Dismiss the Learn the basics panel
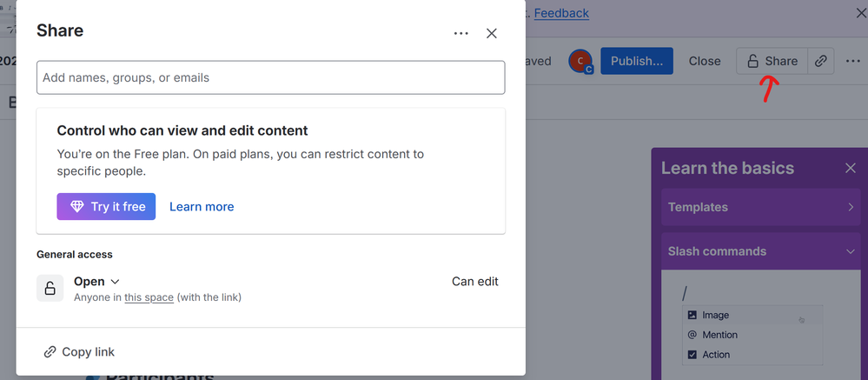 point(850,168)
